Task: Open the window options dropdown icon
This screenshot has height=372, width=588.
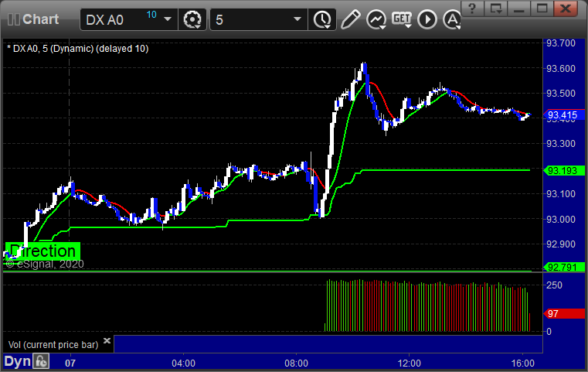Action: click(x=495, y=9)
